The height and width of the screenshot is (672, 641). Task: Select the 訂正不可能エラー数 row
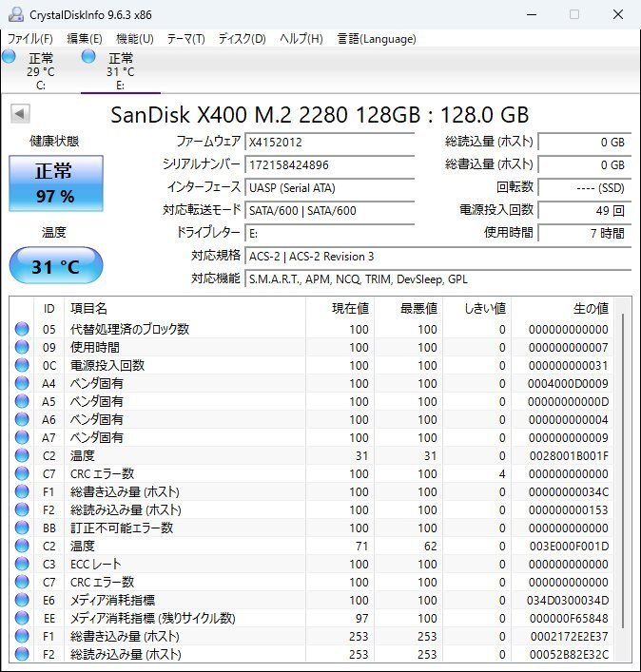click(312, 528)
